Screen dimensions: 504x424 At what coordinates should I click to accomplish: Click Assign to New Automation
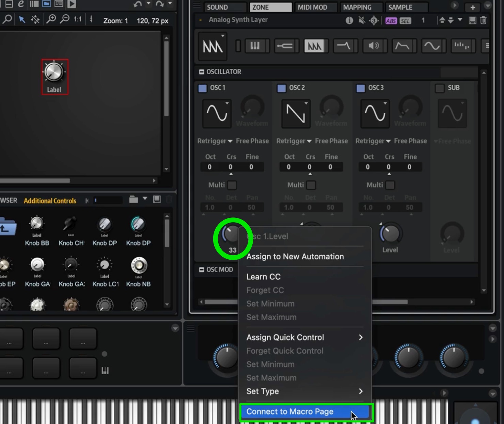click(x=295, y=257)
